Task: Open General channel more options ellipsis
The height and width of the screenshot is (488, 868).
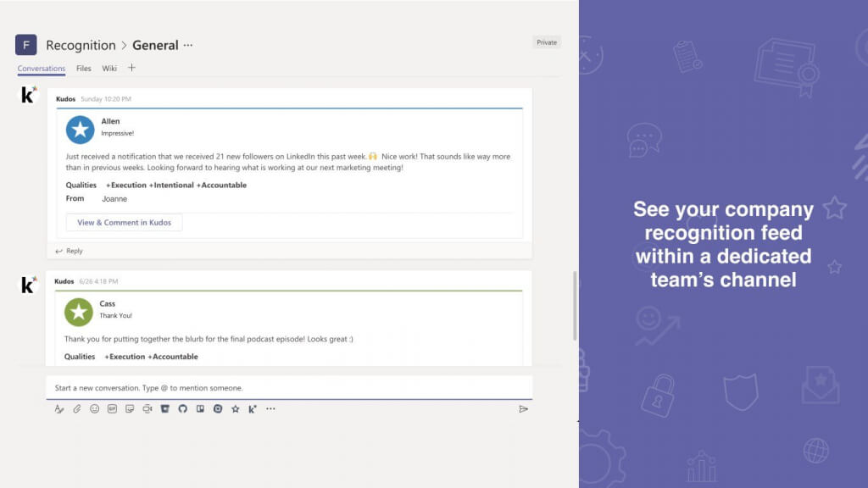Action: [x=188, y=46]
